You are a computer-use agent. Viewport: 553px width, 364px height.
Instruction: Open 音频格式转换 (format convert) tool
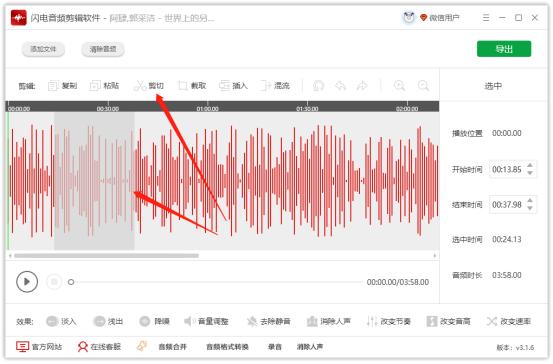[227, 347]
